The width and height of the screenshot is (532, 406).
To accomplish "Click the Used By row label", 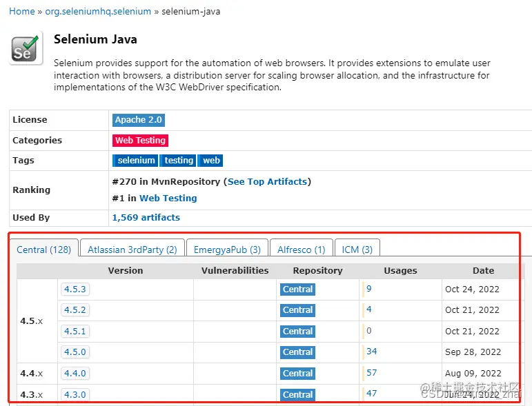I will pyautogui.click(x=31, y=218).
